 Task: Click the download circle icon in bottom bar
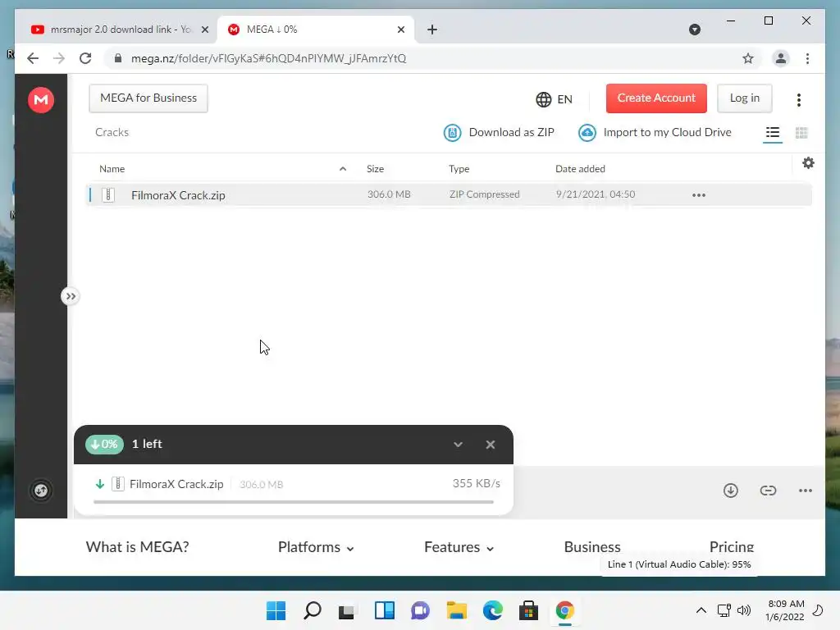tap(731, 491)
